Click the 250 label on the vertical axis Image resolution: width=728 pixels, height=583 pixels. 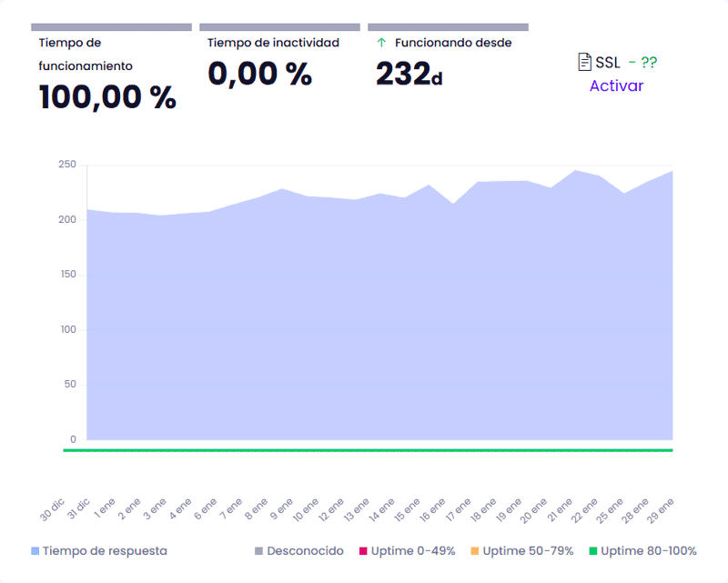pos(66,165)
